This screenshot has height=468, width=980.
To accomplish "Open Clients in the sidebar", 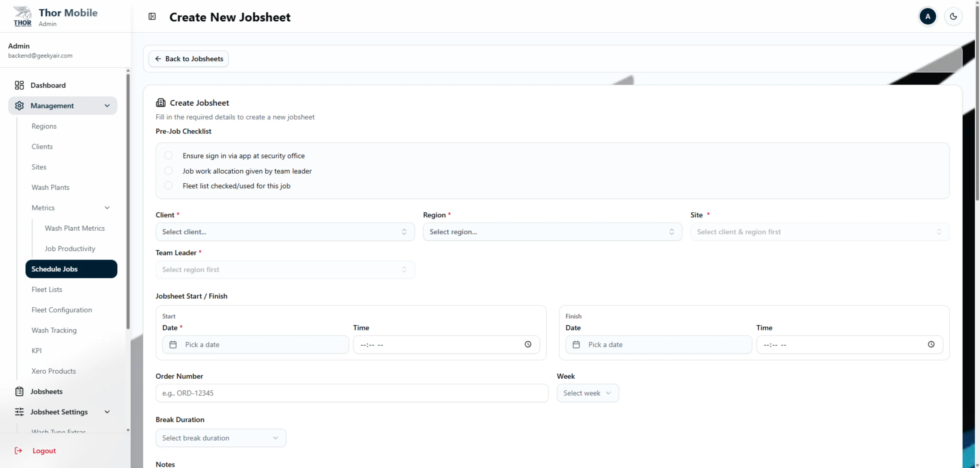I will 42,146.
